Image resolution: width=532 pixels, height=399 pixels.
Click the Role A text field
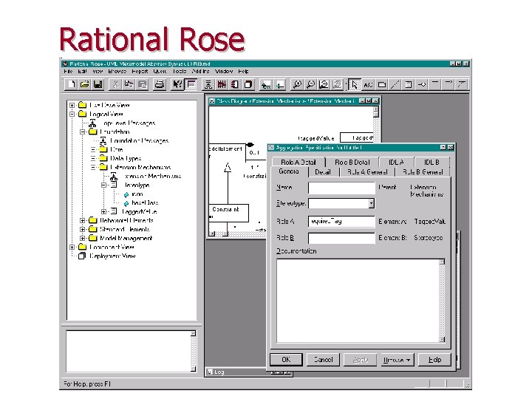341,221
